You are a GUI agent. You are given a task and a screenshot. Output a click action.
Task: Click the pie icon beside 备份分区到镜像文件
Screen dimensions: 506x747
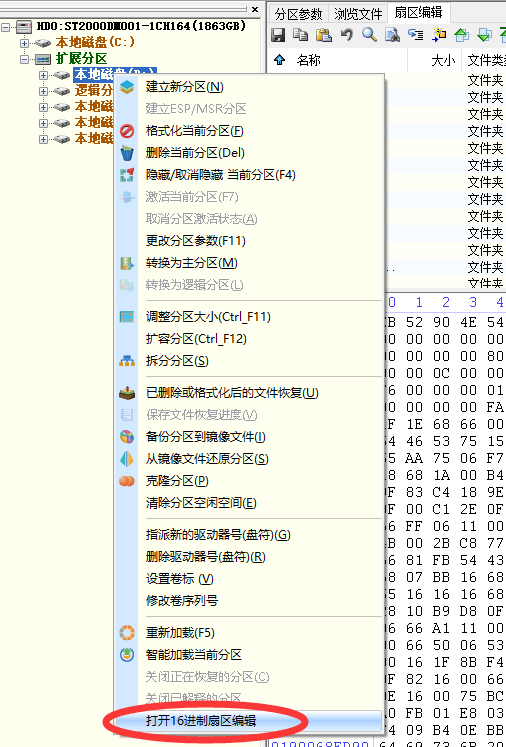pyautogui.click(x=127, y=437)
